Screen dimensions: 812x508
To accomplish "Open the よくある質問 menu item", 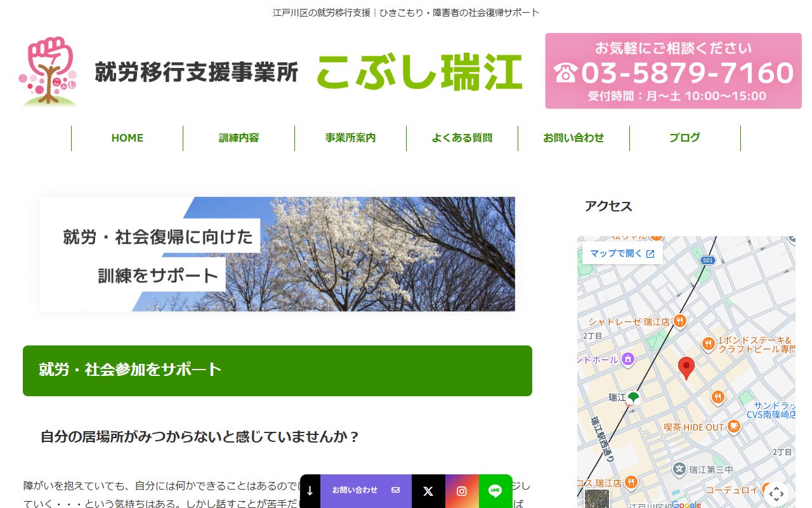I will pos(462,138).
